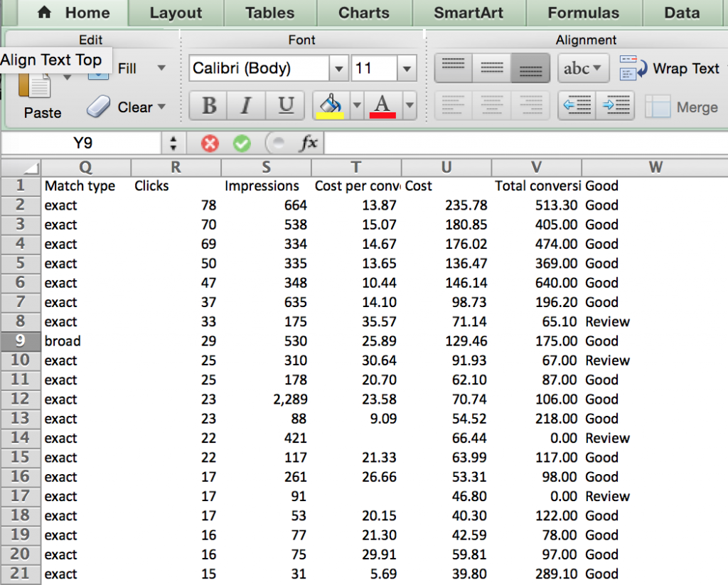
Task: Select column W header
Action: [x=655, y=167]
